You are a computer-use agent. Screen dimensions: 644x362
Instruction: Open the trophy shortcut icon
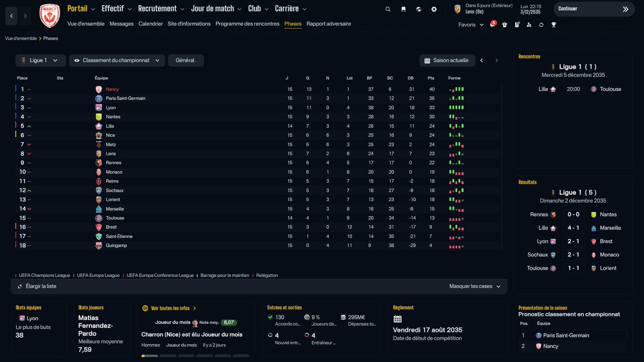[x=553, y=25]
